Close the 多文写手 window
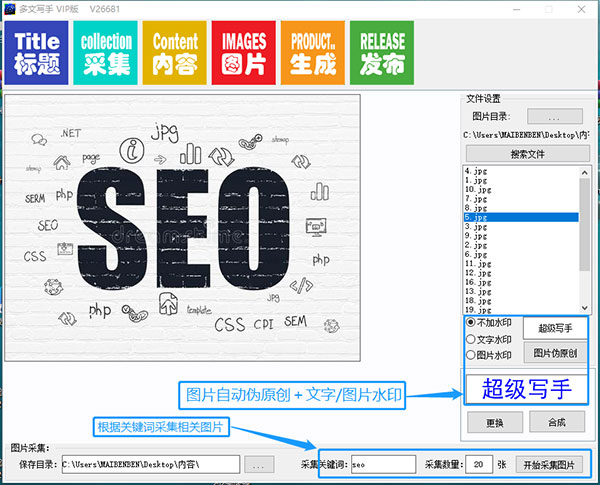This screenshot has width=600, height=485. pos(581,9)
